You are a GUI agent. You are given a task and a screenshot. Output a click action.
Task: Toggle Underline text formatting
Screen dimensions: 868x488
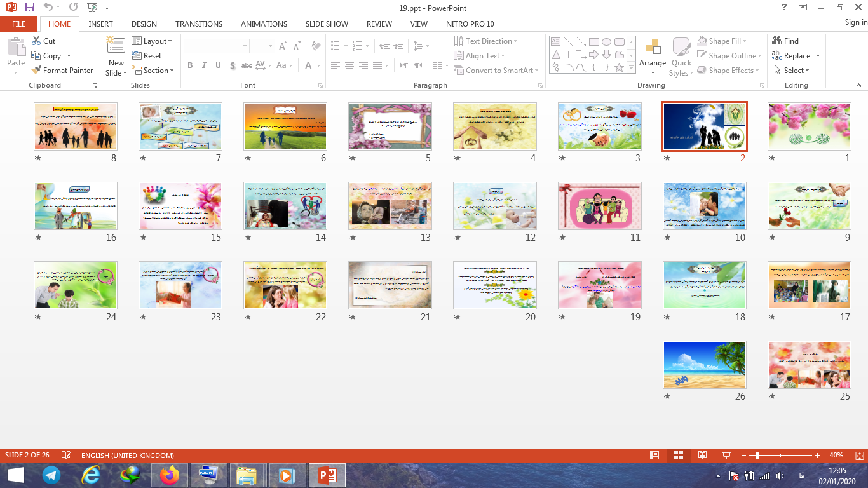point(218,65)
